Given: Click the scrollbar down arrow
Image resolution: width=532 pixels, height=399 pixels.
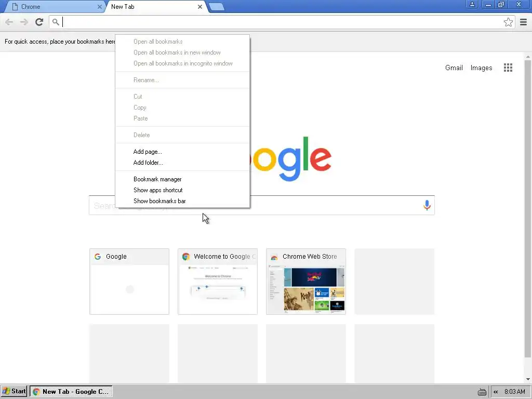Looking at the screenshot, I should (x=528, y=379).
